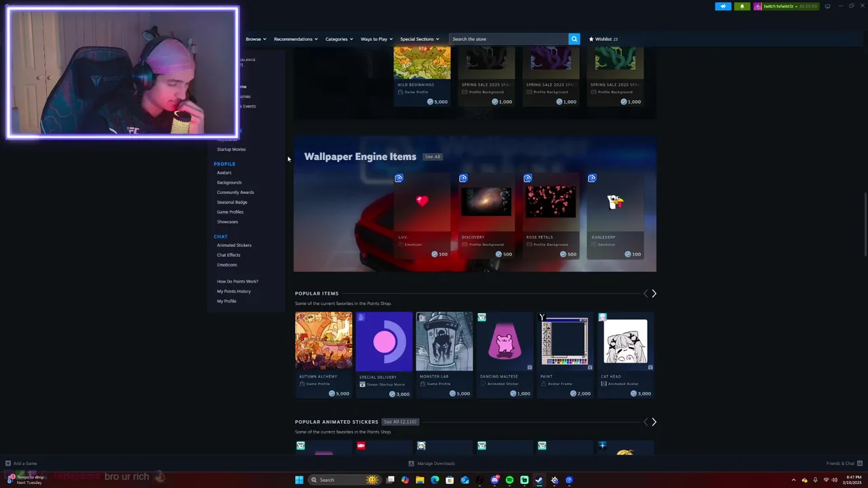This screenshot has width=868, height=488.
Task: Select the Monster Lab game profile
Action: pyautogui.click(x=444, y=354)
